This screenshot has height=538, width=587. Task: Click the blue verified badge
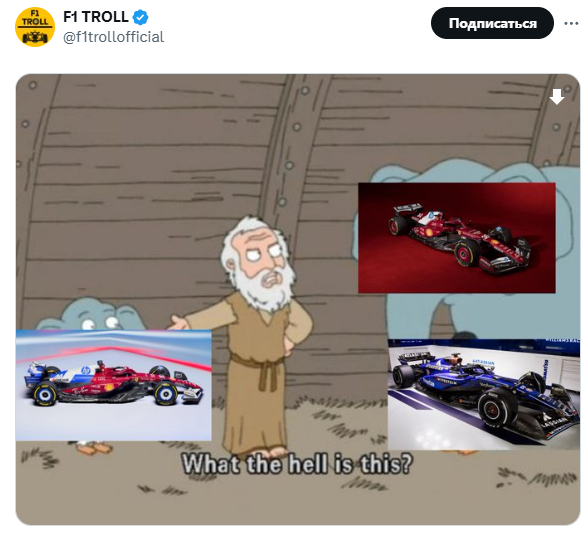tap(141, 17)
